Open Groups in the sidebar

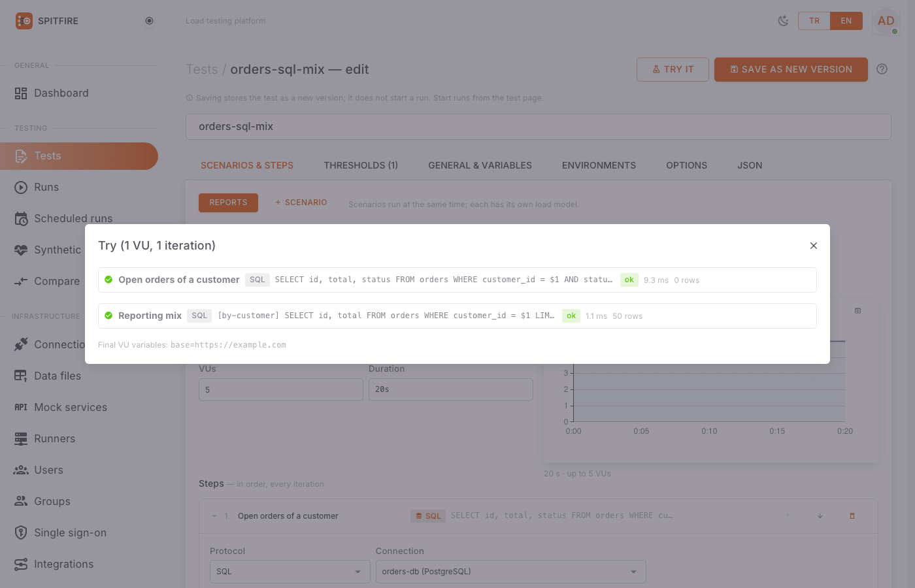[x=79, y=501]
